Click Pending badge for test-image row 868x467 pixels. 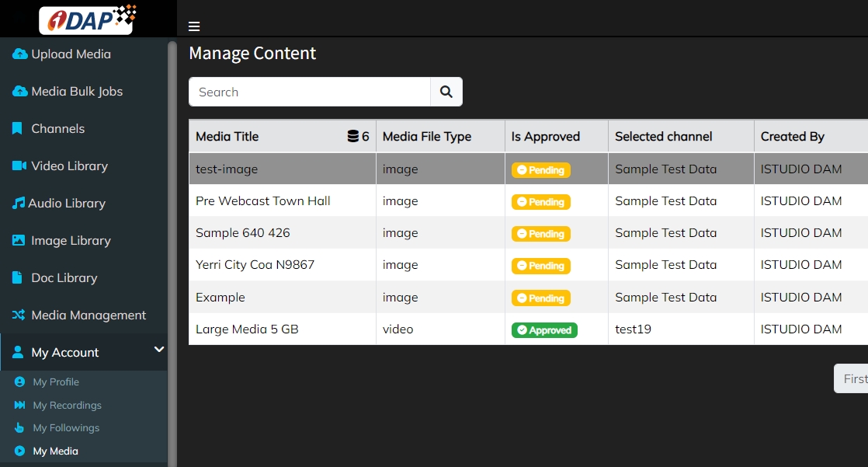(x=541, y=170)
